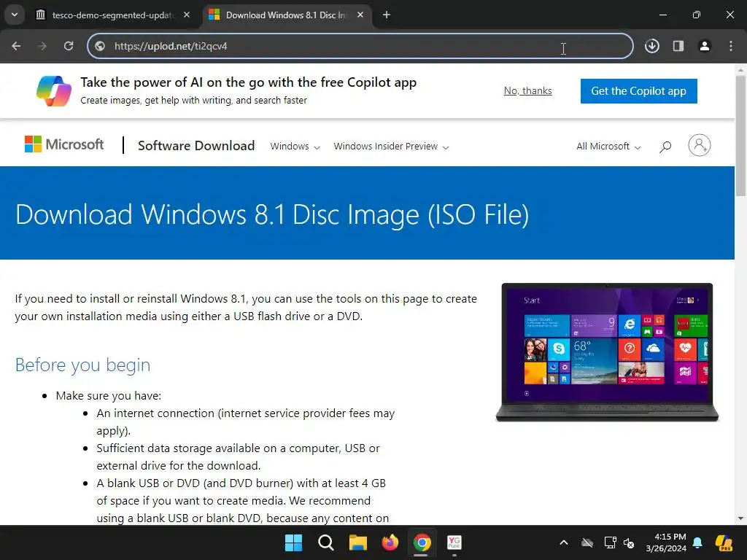Click the Copilot preview taskbar icon
Viewport: 747px width, 560px height.
tap(724, 542)
